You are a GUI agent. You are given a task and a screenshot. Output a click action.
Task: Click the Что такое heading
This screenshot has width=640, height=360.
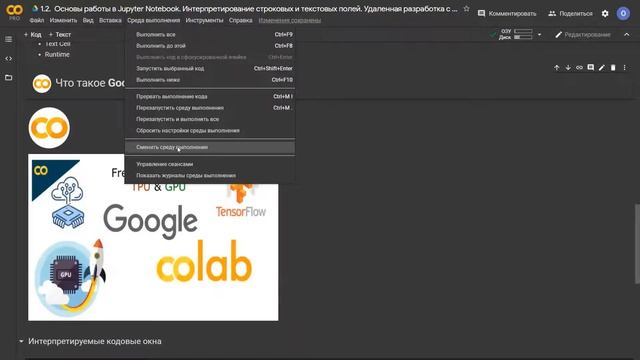point(90,83)
